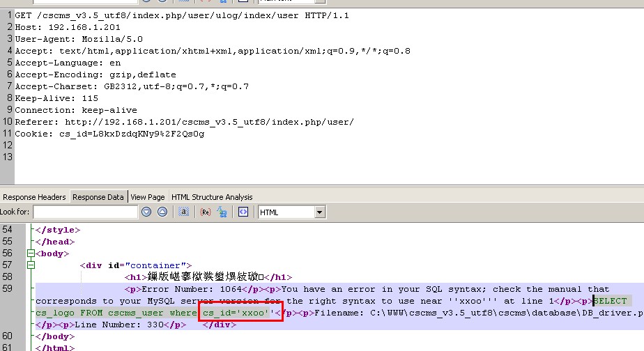This screenshot has width=644, height=351.
Task: Collapse the body tag fold marker
Action: click(x=31, y=253)
